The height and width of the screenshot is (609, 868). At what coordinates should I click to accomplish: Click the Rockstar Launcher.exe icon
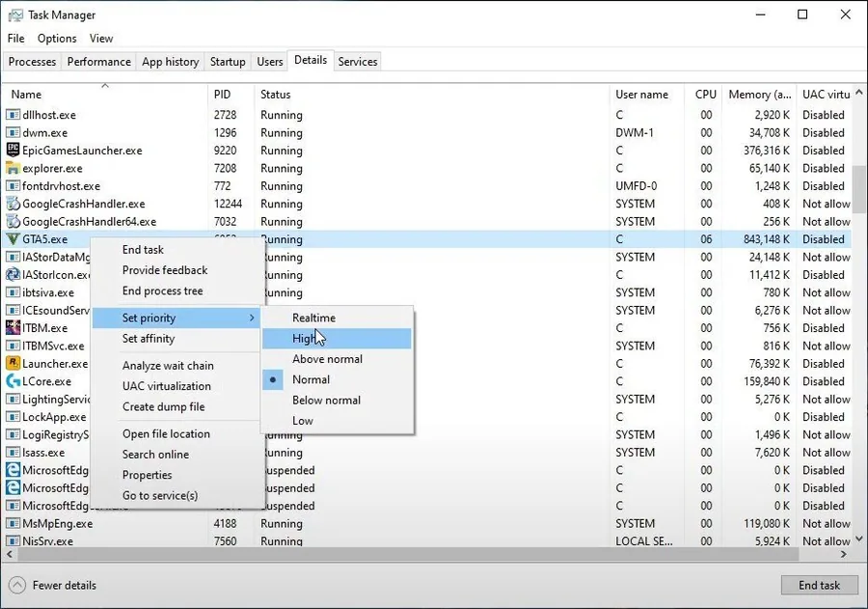point(13,363)
